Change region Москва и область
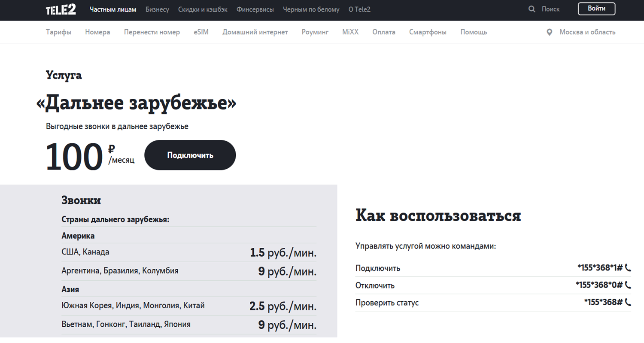644x343 pixels. coord(587,32)
